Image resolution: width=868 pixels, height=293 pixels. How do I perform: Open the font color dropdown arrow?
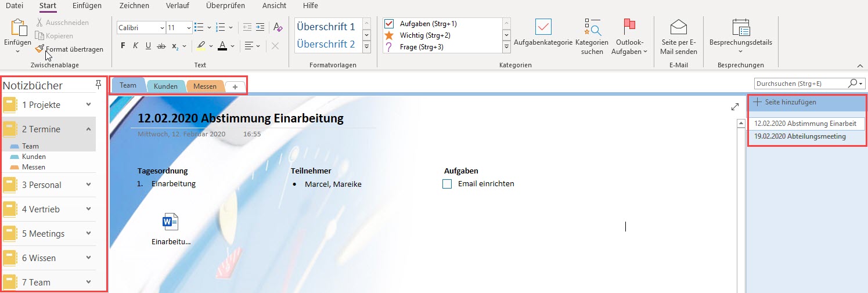[x=232, y=46]
